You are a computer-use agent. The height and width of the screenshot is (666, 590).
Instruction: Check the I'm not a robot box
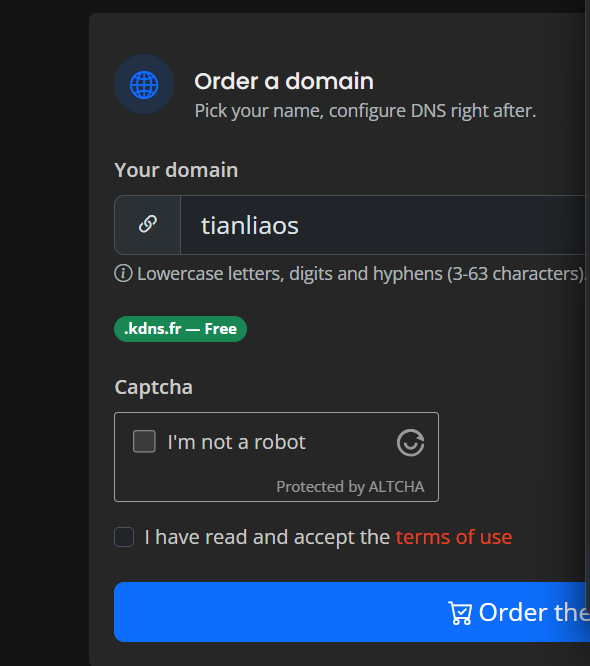tap(144, 441)
